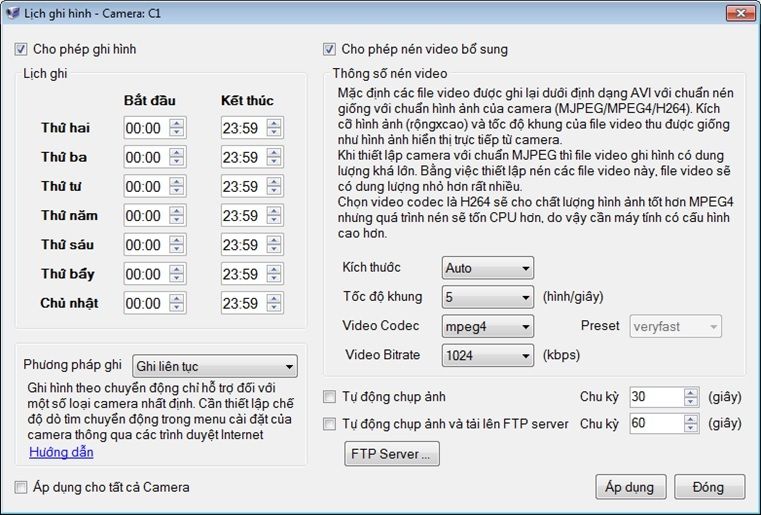The image size is (761, 515).
Task: Click the Bắt đầu column header text
Action: click(149, 100)
